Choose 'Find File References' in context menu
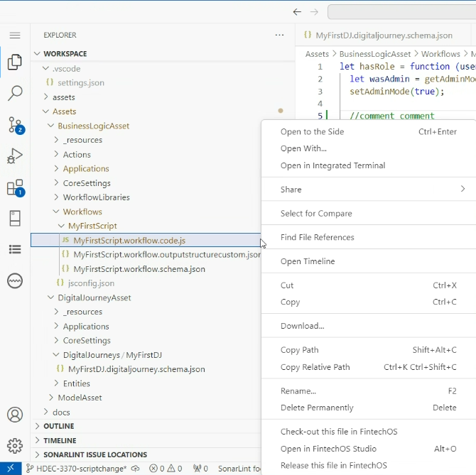Image resolution: width=476 pixels, height=475 pixels. coord(317,237)
